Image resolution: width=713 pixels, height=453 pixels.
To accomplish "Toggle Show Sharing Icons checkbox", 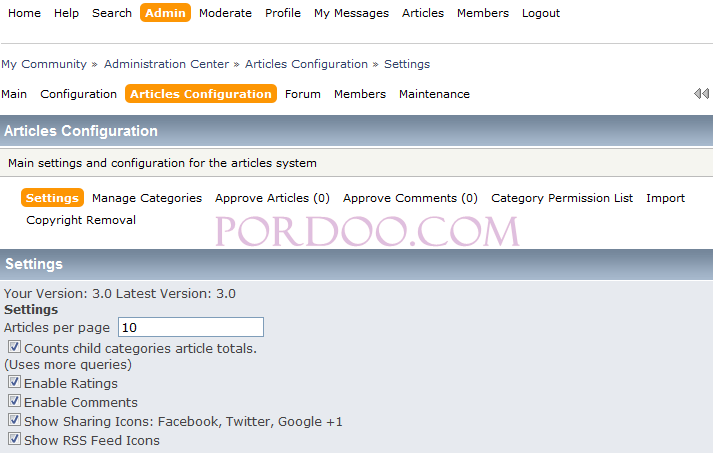I will pos(14,420).
